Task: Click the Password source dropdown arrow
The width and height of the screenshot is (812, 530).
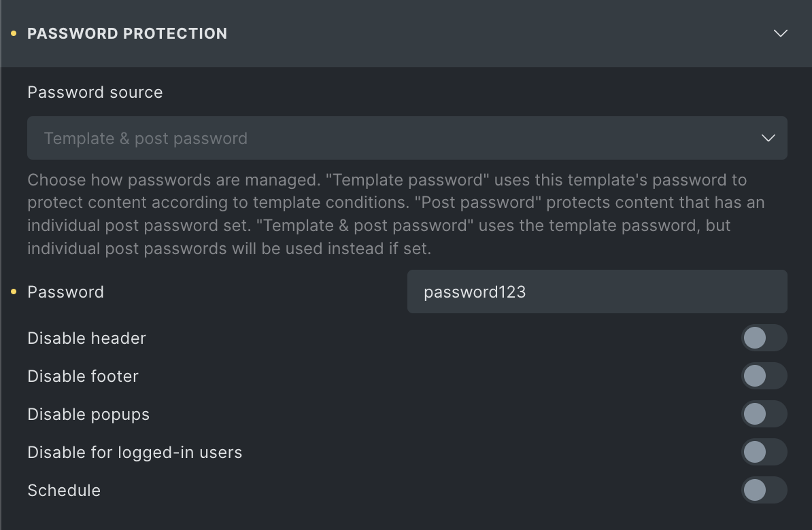Action: point(768,138)
